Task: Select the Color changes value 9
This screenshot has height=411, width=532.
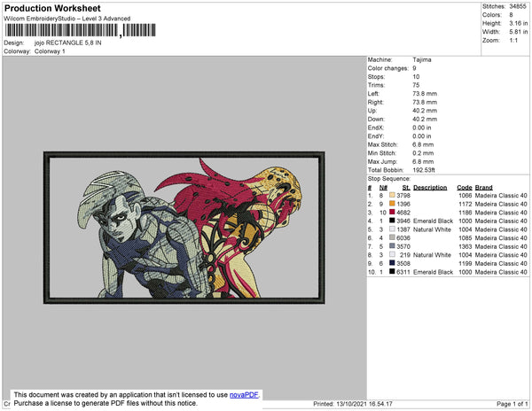Action: [x=414, y=68]
